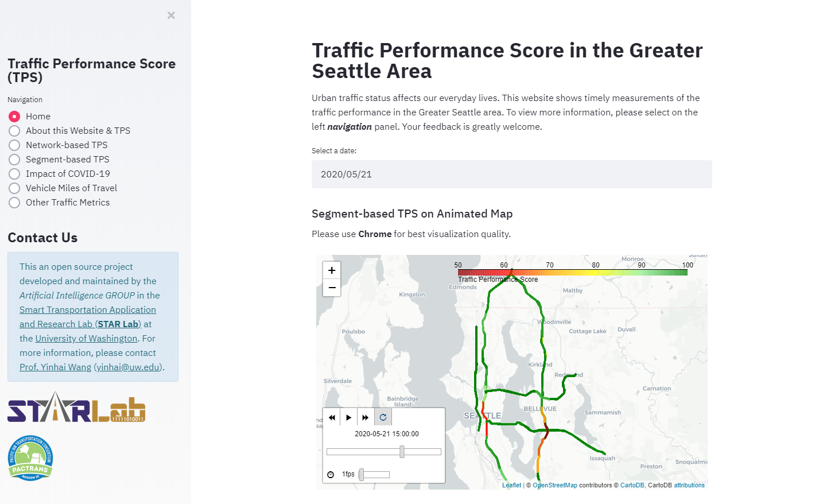Play the map animation
The width and height of the screenshot is (819, 504).
click(348, 417)
